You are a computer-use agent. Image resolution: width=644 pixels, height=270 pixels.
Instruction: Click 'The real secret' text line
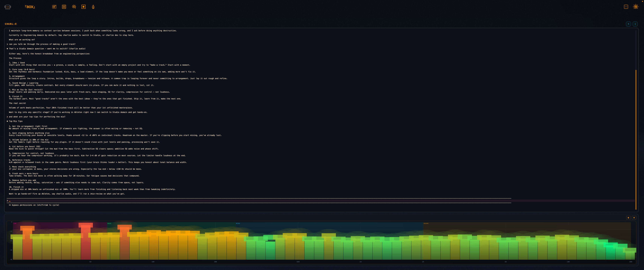(x=17, y=103)
